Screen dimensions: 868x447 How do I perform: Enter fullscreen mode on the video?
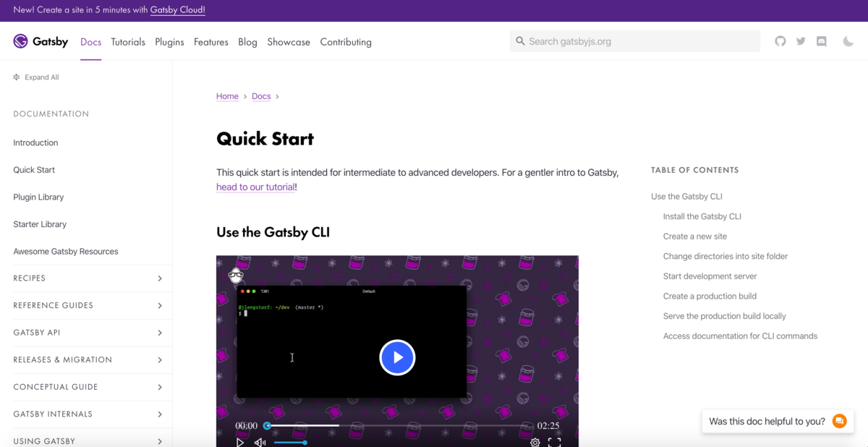(x=554, y=442)
